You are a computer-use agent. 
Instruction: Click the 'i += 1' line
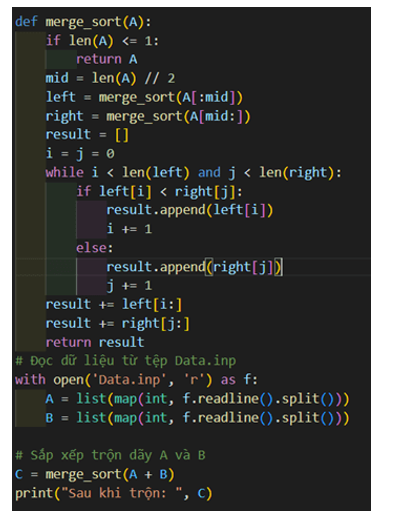(x=129, y=229)
